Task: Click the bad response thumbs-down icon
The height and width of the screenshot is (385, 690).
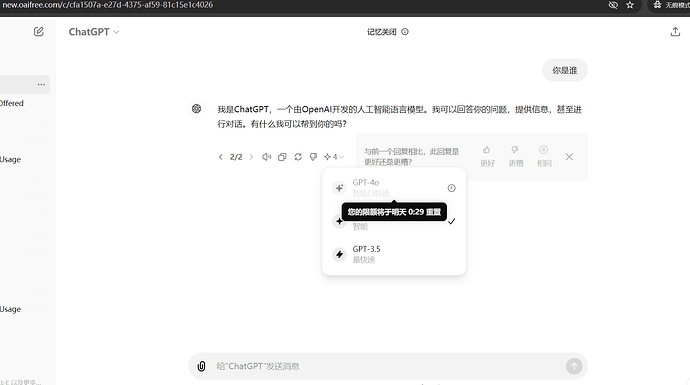Action: [x=313, y=157]
